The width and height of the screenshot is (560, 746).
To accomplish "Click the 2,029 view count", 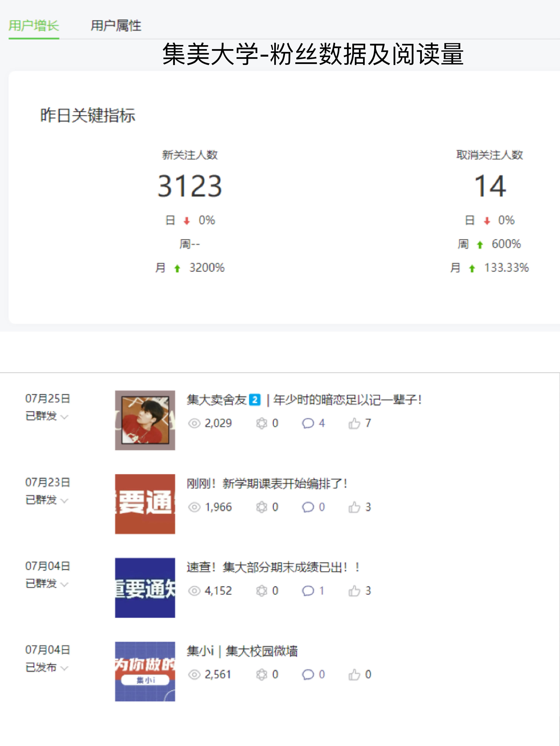I will 218,423.
